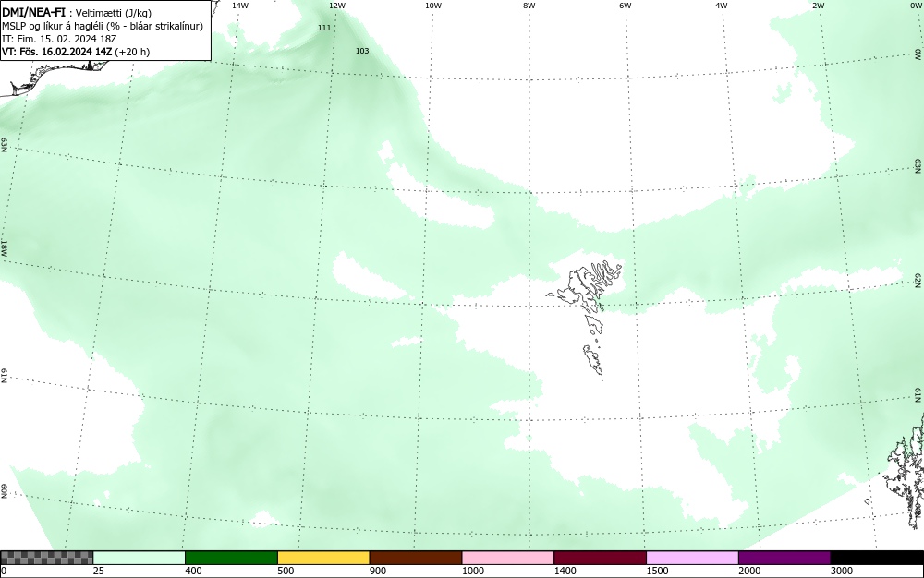Select the black above-3000 legend swatch

877,558
